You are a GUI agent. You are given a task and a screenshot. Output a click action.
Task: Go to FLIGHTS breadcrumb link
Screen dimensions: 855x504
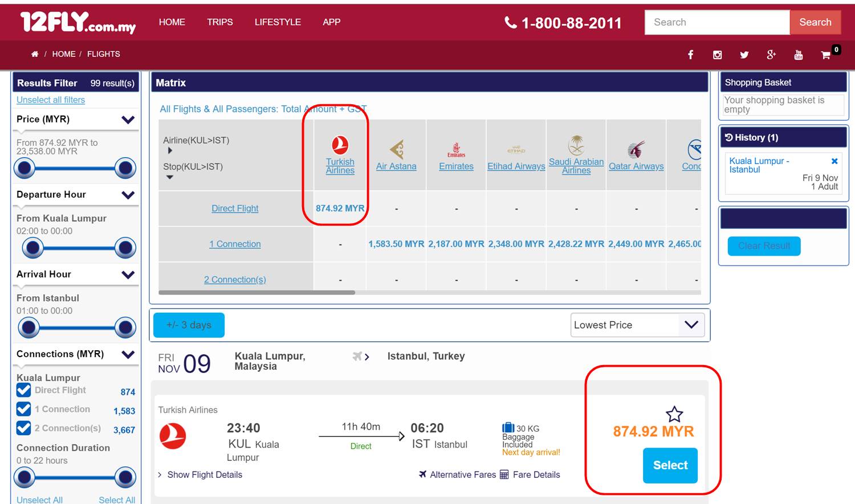(104, 54)
